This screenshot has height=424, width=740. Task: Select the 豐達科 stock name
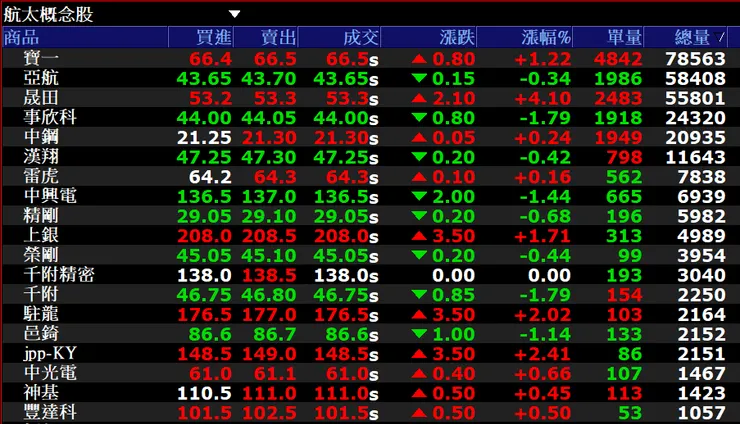pyautogui.click(x=50, y=413)
